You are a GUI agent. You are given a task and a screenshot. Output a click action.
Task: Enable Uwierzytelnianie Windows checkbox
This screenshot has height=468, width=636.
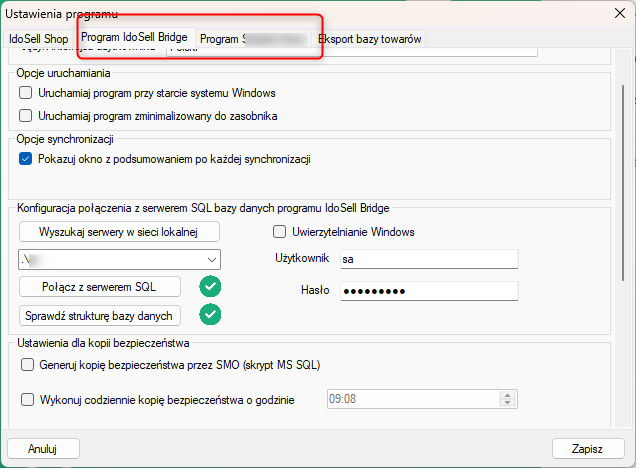pyautogui.click(x=279, y=232)
